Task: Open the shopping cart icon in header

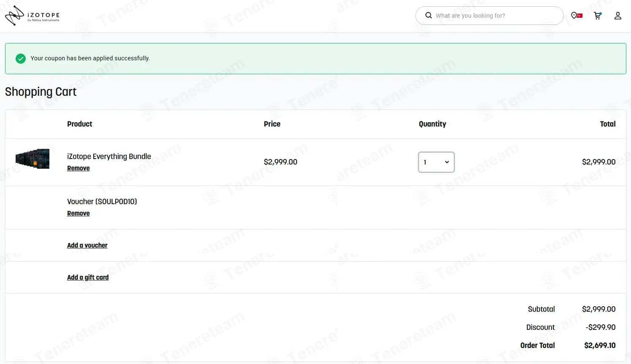Action: click(x=597, y=16)
